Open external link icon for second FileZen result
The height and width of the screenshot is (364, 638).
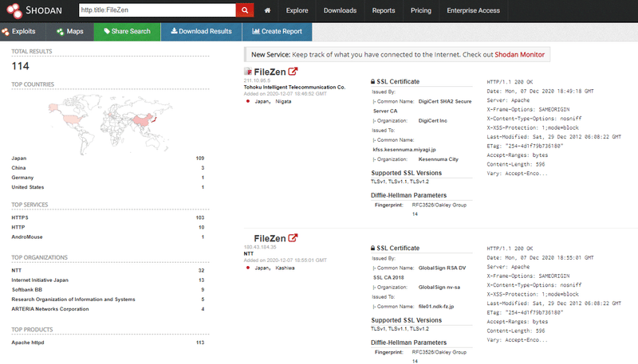[x=293, y=238]
